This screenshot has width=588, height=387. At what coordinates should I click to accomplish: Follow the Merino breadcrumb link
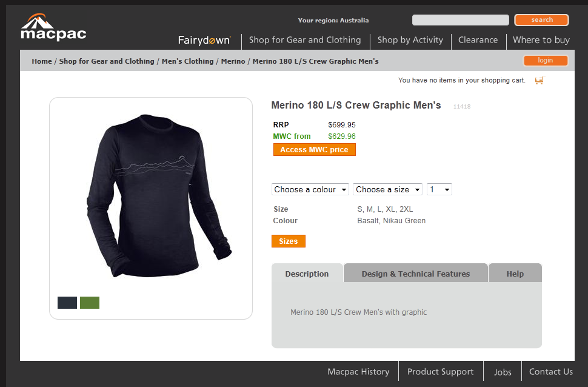[233, 61]
